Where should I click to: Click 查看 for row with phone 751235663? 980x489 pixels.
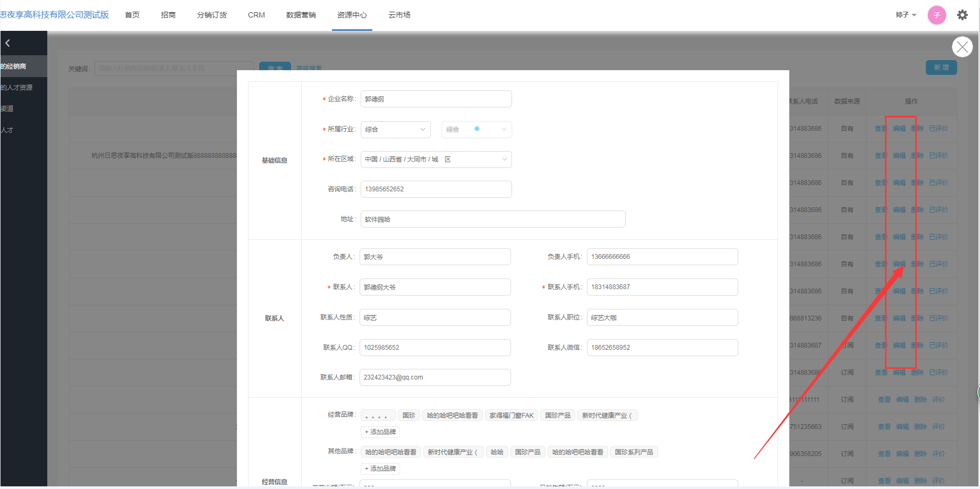884,427
